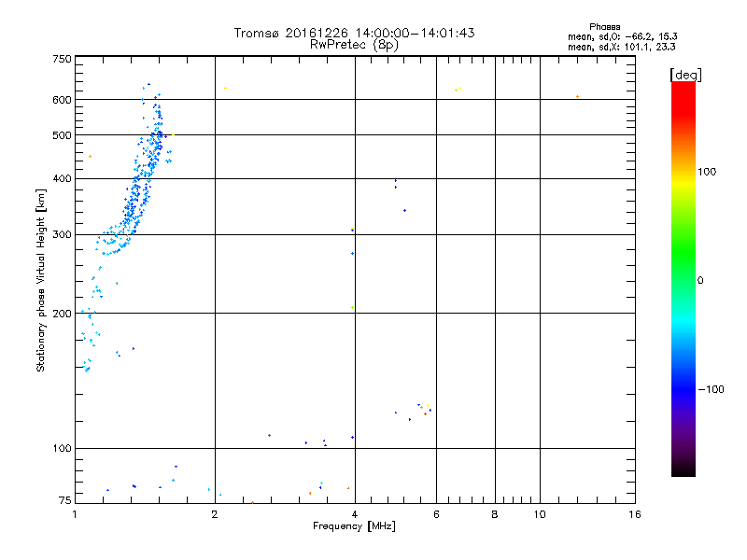Click x-axis tick label '4'
Viewport: 747px width, 560px height.
click(355, 514)
